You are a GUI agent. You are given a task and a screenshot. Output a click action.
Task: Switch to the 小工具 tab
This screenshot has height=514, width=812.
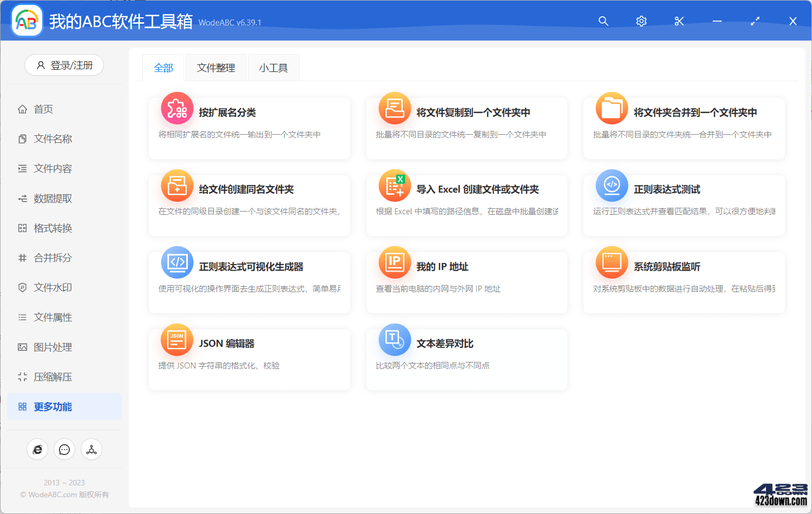pos(273,67)
